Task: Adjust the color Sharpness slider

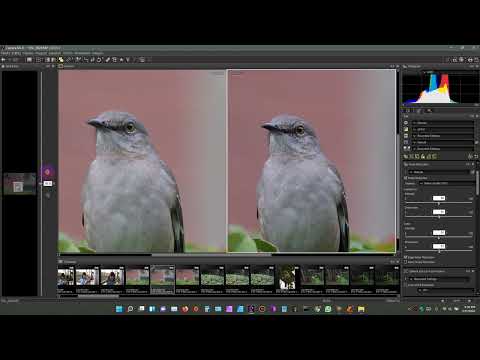Action: (x=438, y=251)
